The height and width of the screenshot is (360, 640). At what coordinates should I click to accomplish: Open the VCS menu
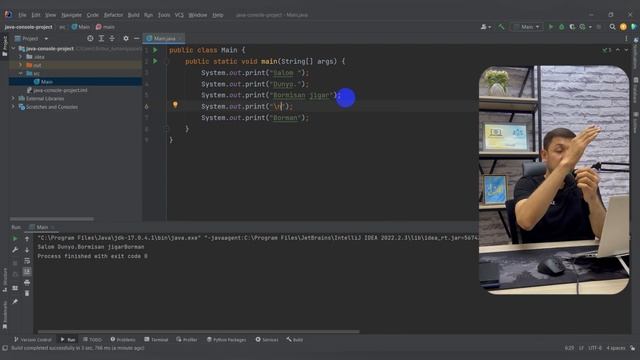coord(179,15)
